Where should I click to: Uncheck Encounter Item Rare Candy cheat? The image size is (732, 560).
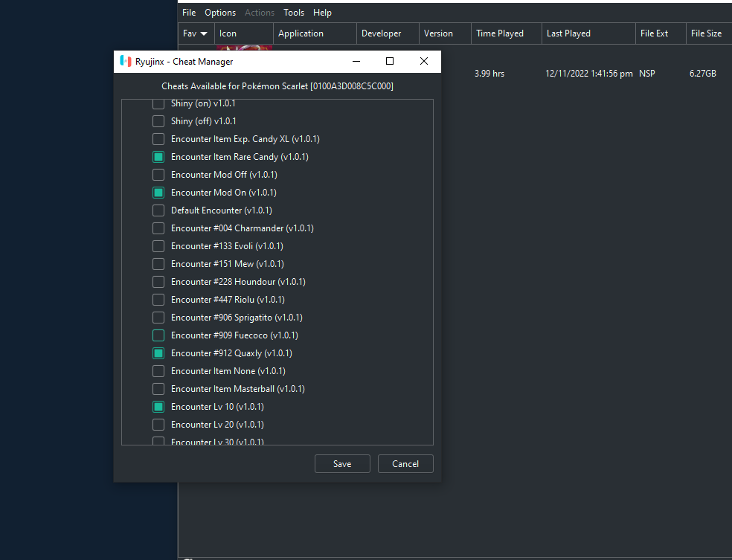[x=158, y=157]
